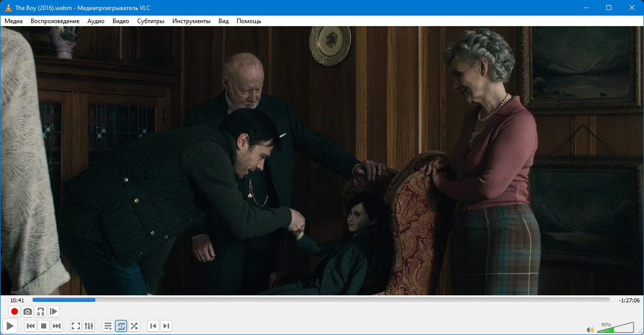Screen dimensions: 644x335
Task: Click the frame-by-frame button
Action: 54,311
